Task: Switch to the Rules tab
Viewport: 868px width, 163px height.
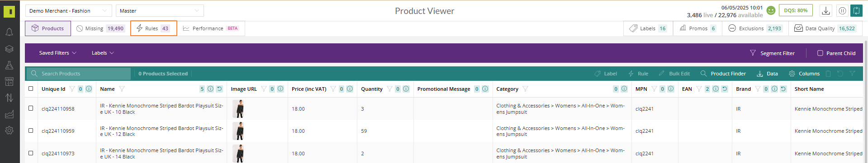Action: coord(154,28)
